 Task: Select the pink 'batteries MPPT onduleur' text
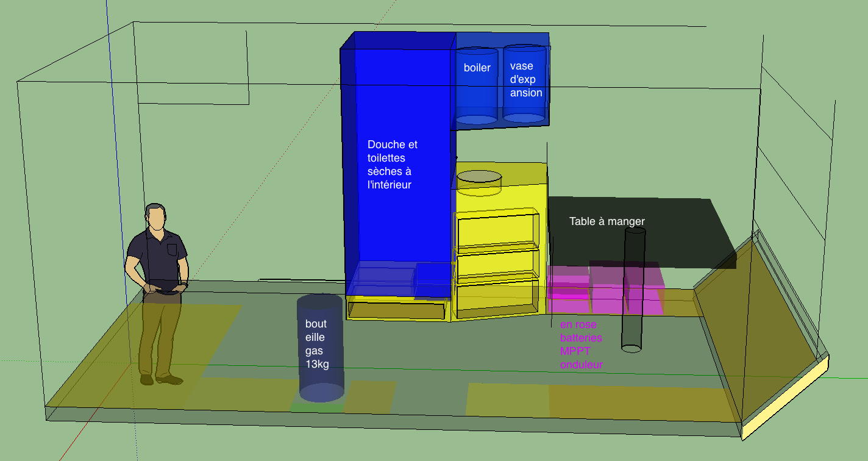581,345
